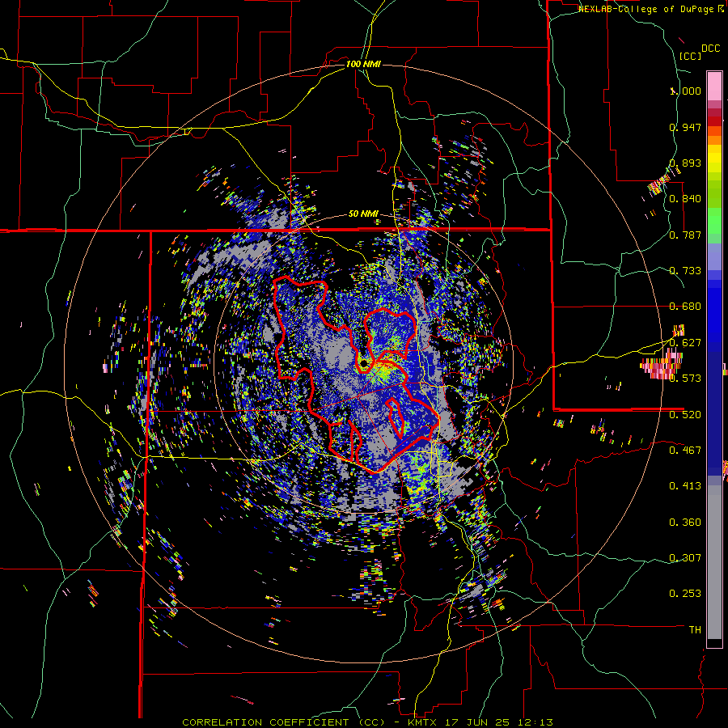Select the 50 NMI range ring label
The height and width of the screenshot is (728, 728).
[x=363, y=214]
